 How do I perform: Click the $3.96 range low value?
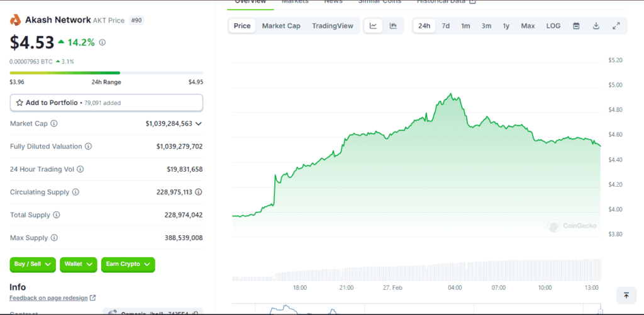coord(17,82)
